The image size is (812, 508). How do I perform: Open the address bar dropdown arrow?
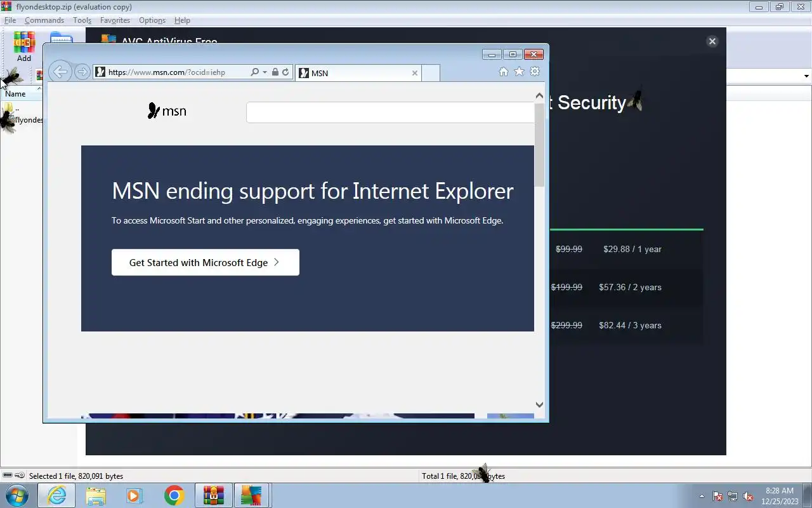click(265, 72)
